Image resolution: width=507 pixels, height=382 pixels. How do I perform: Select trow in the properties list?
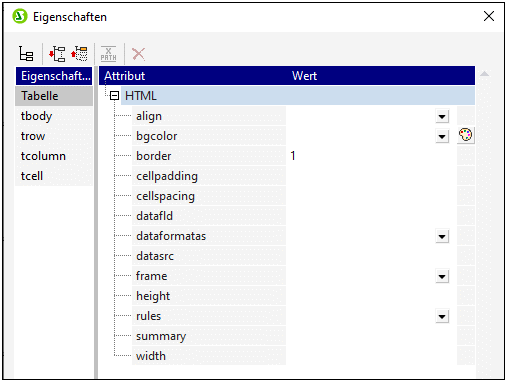54,136
